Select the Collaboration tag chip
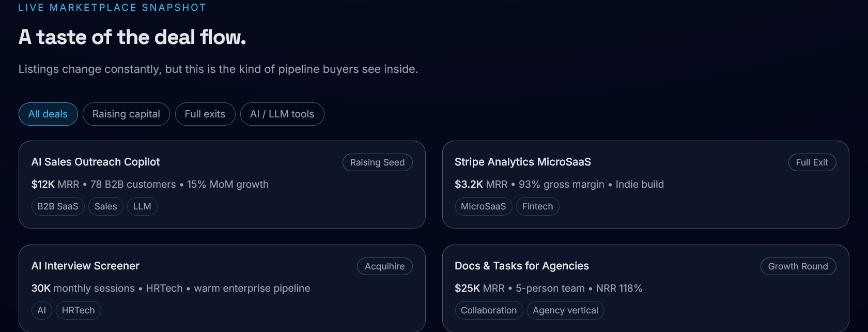This screenshot has width=868, height=332. (x=489, y=310)
